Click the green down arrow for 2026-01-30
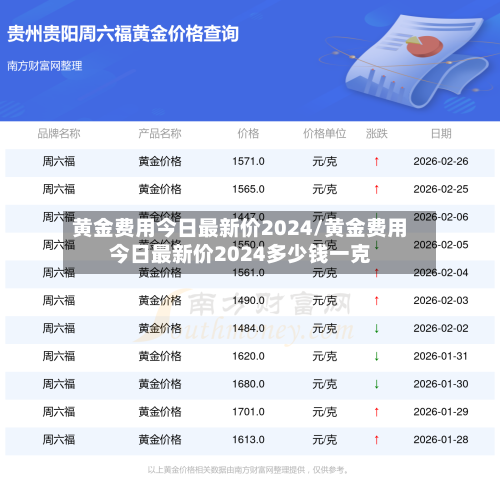 377,384
